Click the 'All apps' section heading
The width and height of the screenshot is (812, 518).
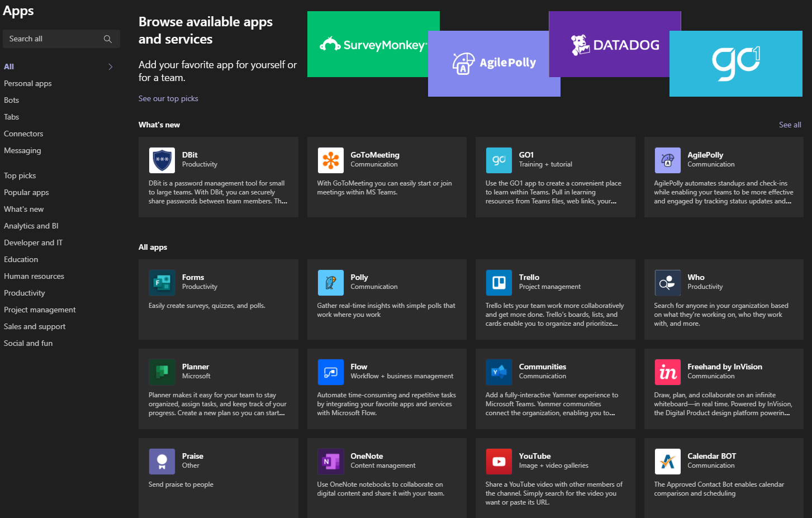[x=153, y=247]
